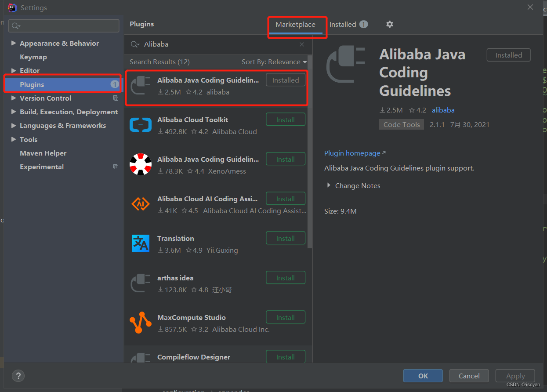This screenshot has height=392, width=547.
Task: Click the first Alibaba Java Coding Guidelines icon
Action: (x=141, y=86)
